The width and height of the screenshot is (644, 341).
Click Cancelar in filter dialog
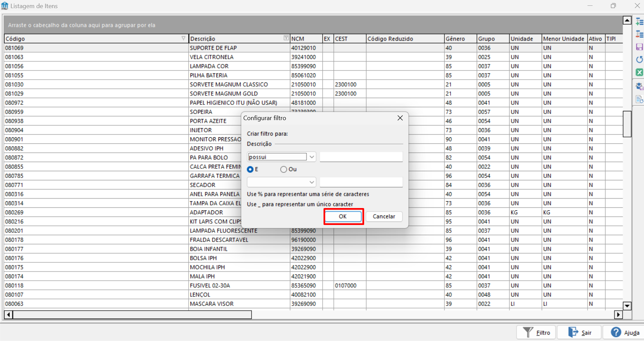[x=384, y=217]
